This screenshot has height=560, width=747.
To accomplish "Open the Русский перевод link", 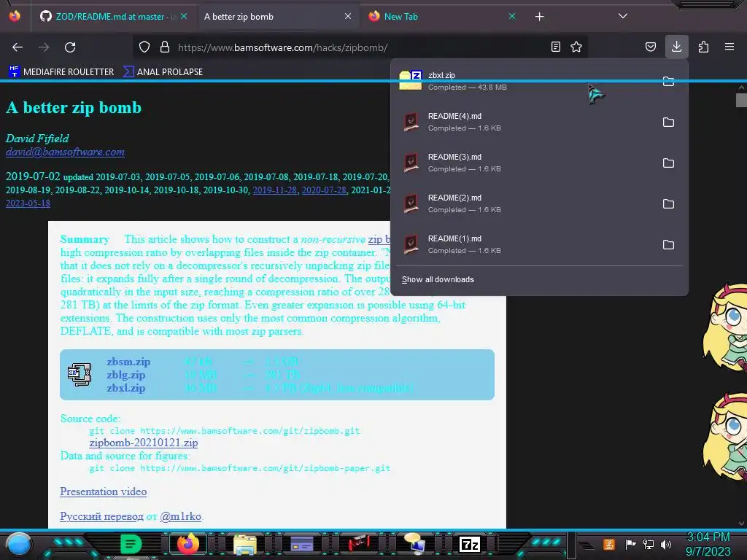I will coord(101,516).
